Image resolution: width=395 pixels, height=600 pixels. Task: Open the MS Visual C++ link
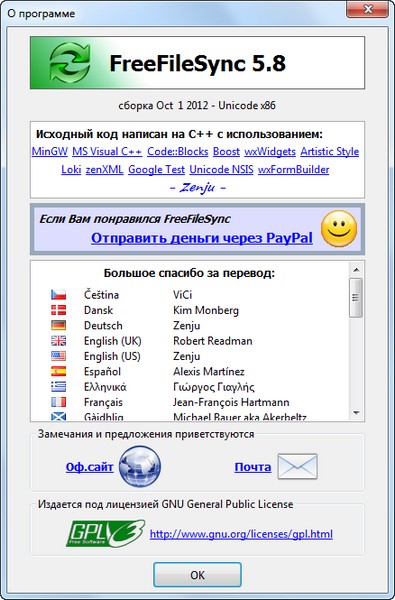[107, 152]
